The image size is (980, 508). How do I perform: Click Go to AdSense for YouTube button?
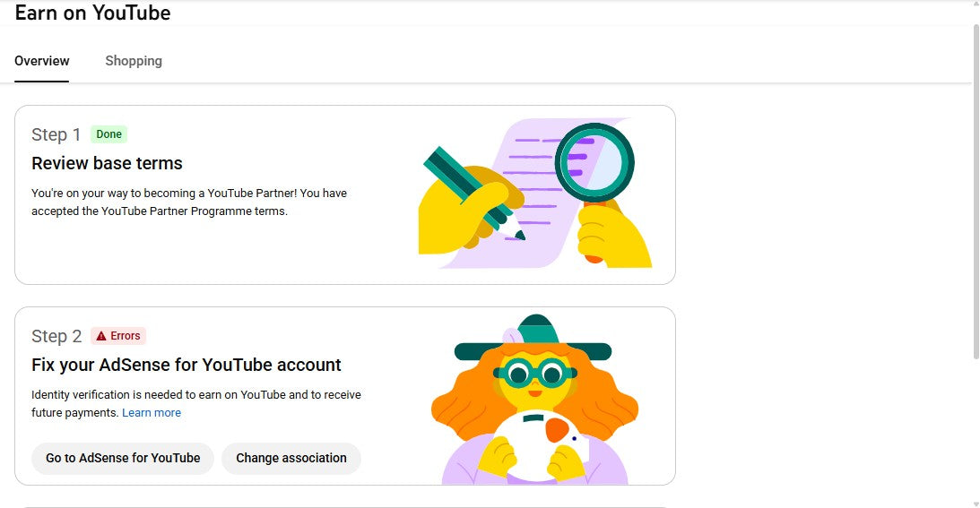coord(123,458)
